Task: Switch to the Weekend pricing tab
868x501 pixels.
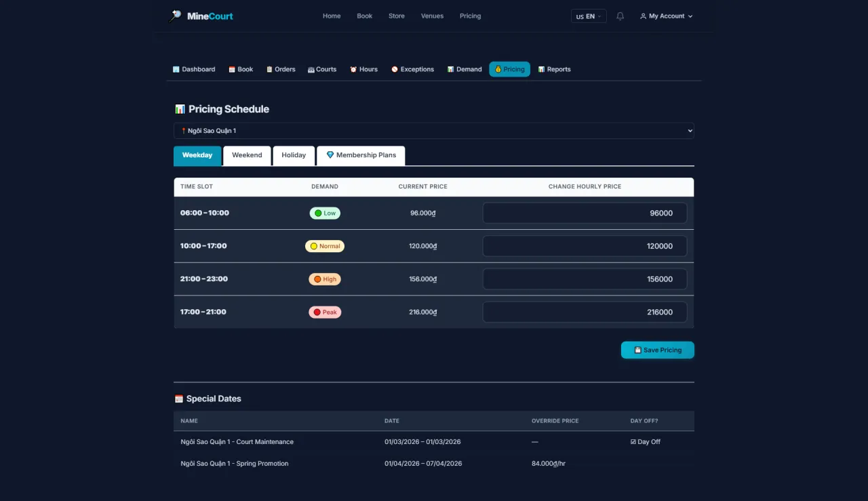Action: pyautogui.click(x=247, y=155)
